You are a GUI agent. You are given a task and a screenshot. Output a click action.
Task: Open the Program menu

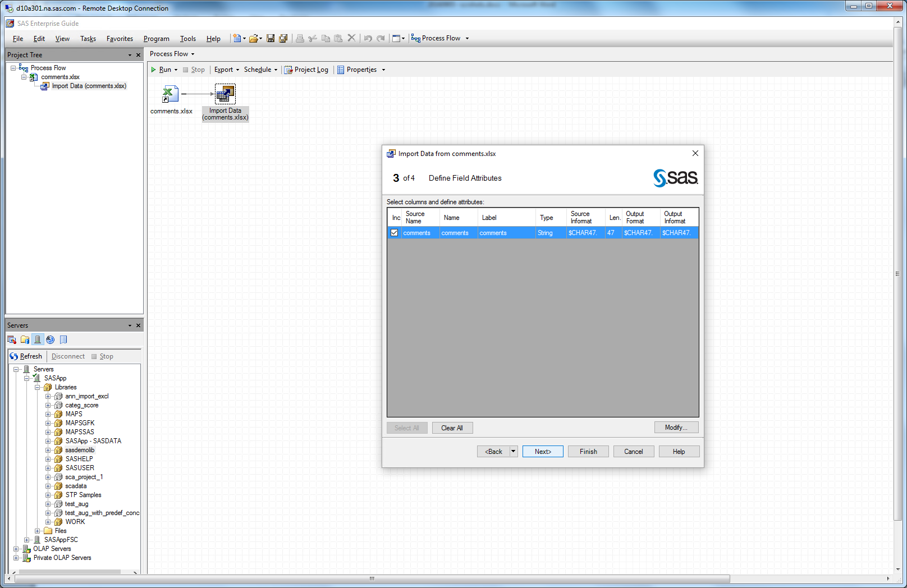click(156, 39)
